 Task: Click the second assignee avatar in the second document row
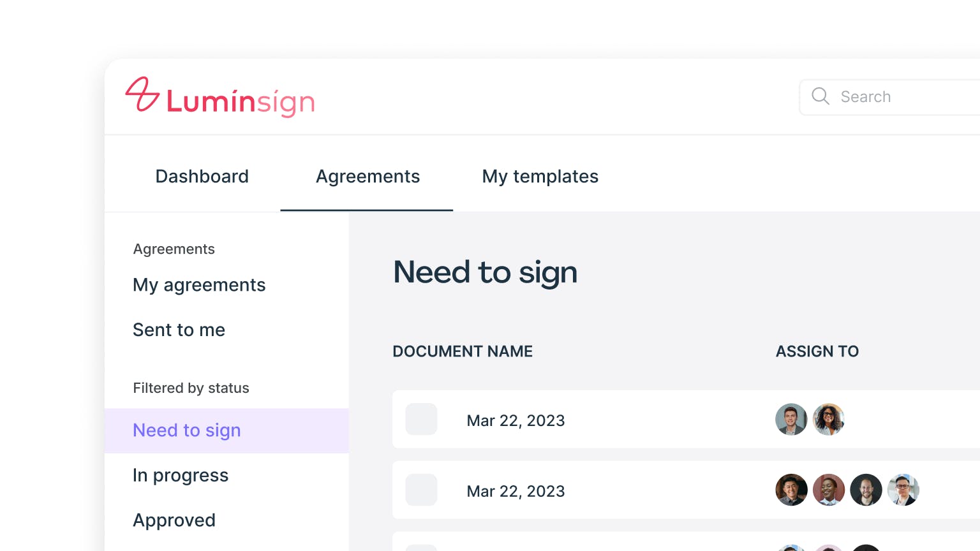point(829,490)
